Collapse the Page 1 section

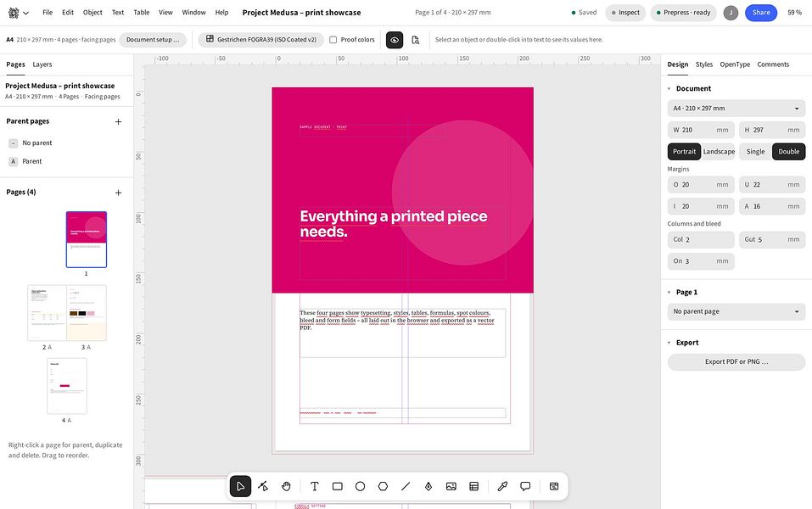(669, 292)
